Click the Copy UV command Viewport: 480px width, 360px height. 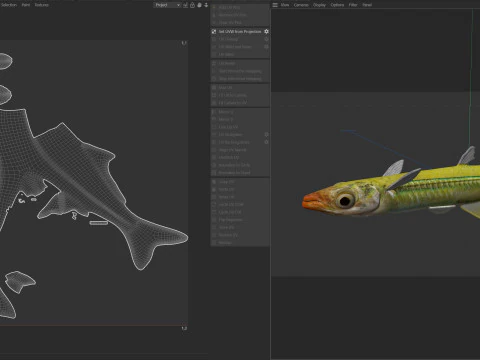[227, 182]
